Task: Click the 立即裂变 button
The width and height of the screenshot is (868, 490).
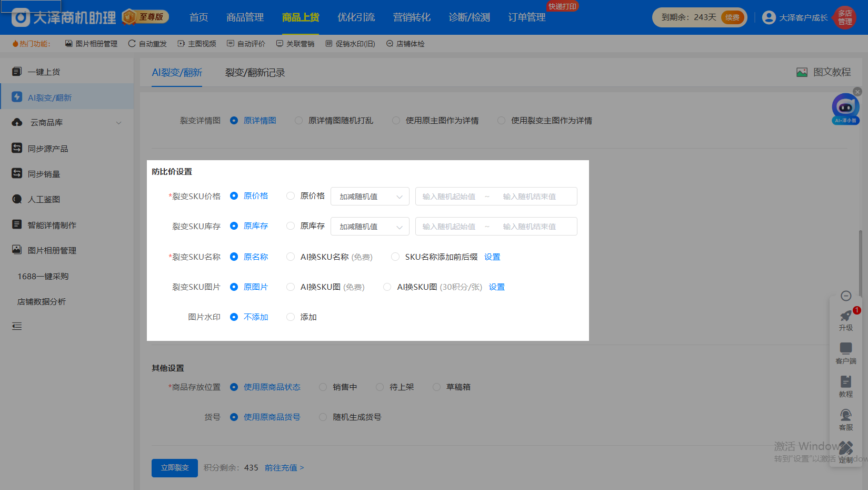Action: click(175, 468)
